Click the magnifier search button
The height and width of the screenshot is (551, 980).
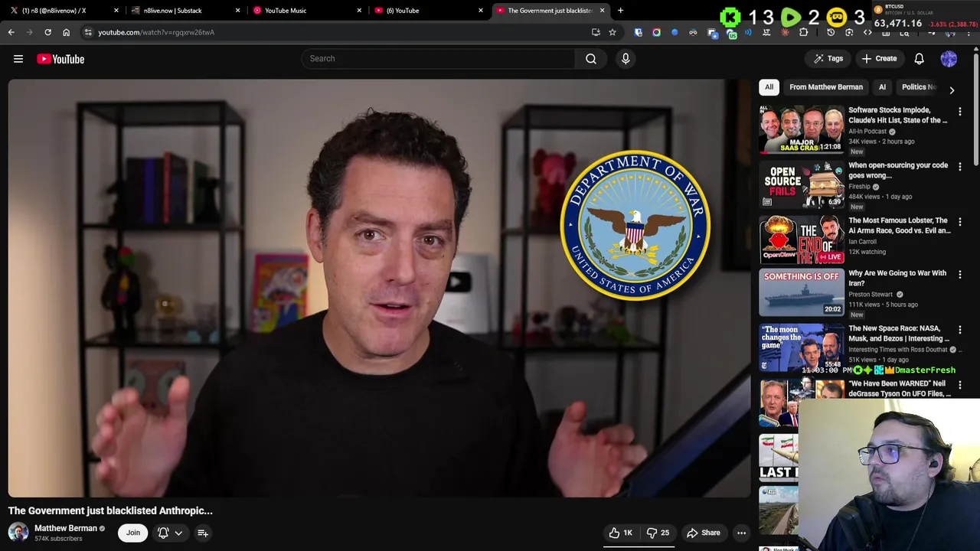(x=591, y=58)
